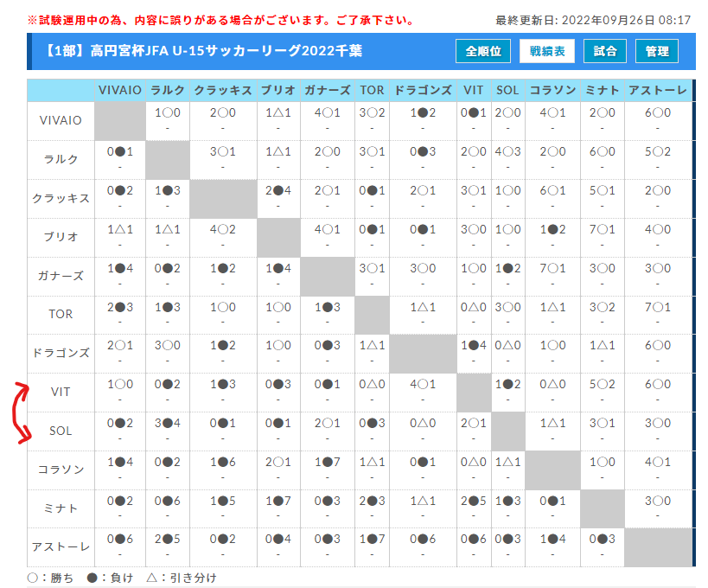The image size is (708, 588).
Task: Click ガナーズ vs SOL result 1●2
Action: (x=508, y=268)
